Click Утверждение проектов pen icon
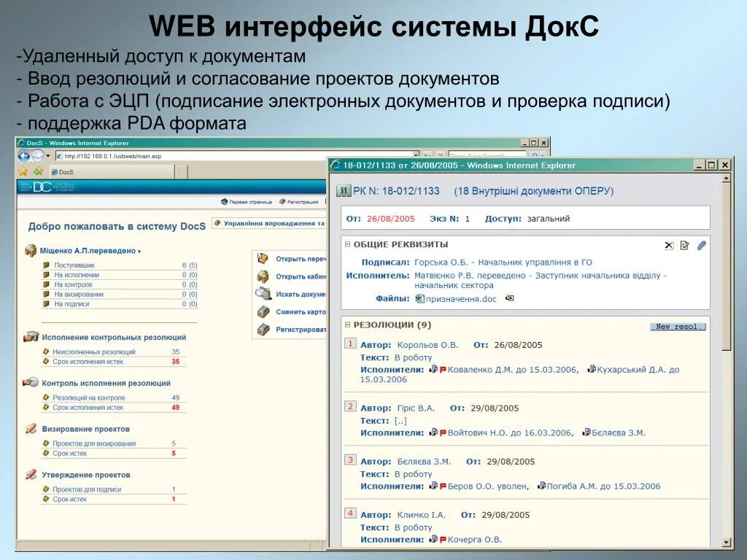747x560 pixels. coord(31,474)
